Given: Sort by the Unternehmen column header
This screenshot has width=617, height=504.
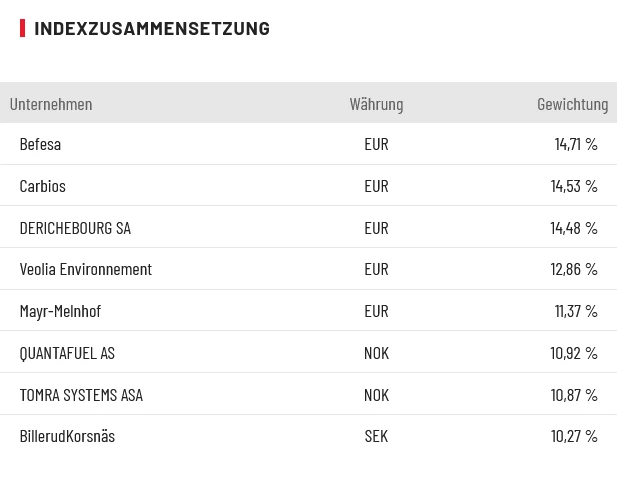Looking at the screenshot, I should [51, 104].
